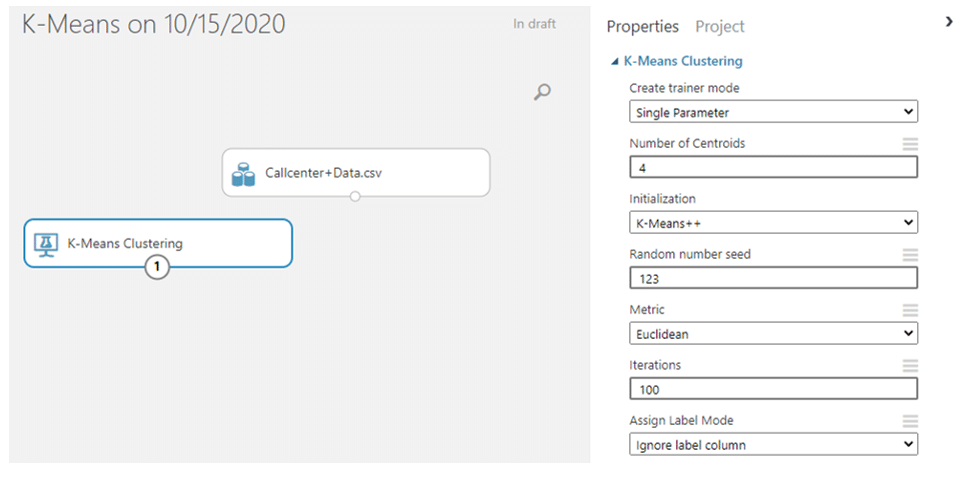Click the Callcenter+Data.csv output port circle

(355, 196)
